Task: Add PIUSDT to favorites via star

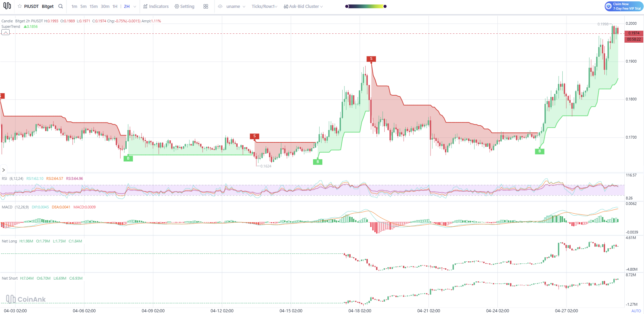Action: point(20,6)
